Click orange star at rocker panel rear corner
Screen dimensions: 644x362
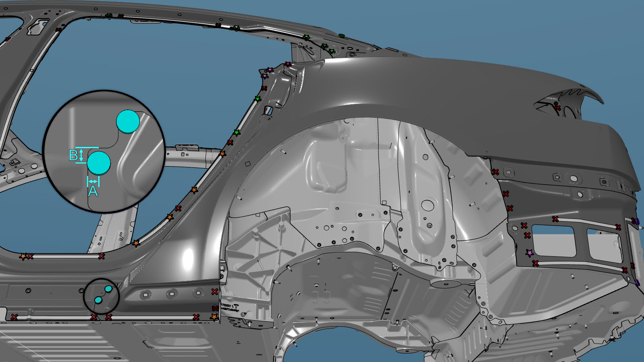click(214, 317)
